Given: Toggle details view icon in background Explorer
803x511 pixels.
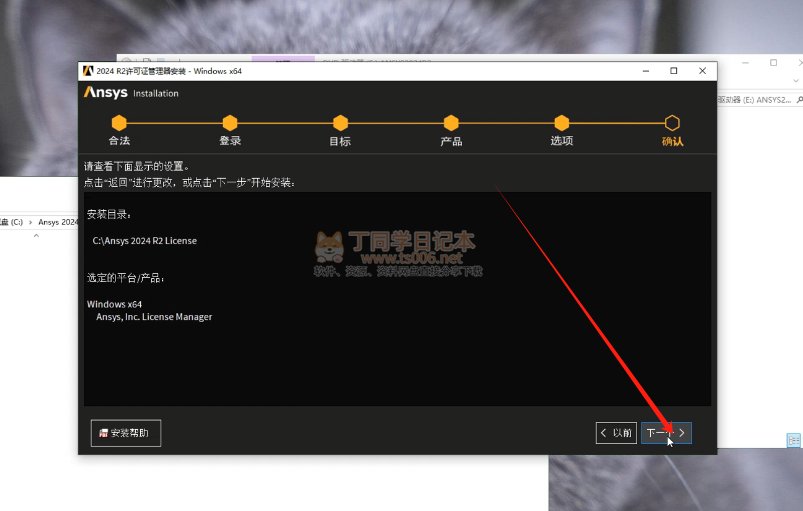Looking at the screenshot, I should point(793,440).
